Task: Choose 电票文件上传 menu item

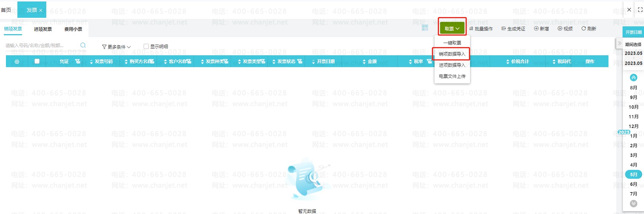Action: tap(452, 76)
